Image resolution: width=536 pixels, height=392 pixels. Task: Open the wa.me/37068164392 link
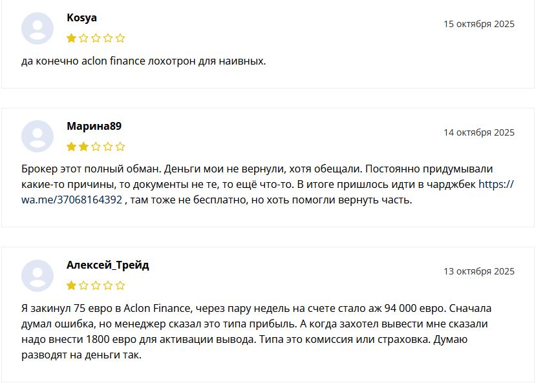71,200
